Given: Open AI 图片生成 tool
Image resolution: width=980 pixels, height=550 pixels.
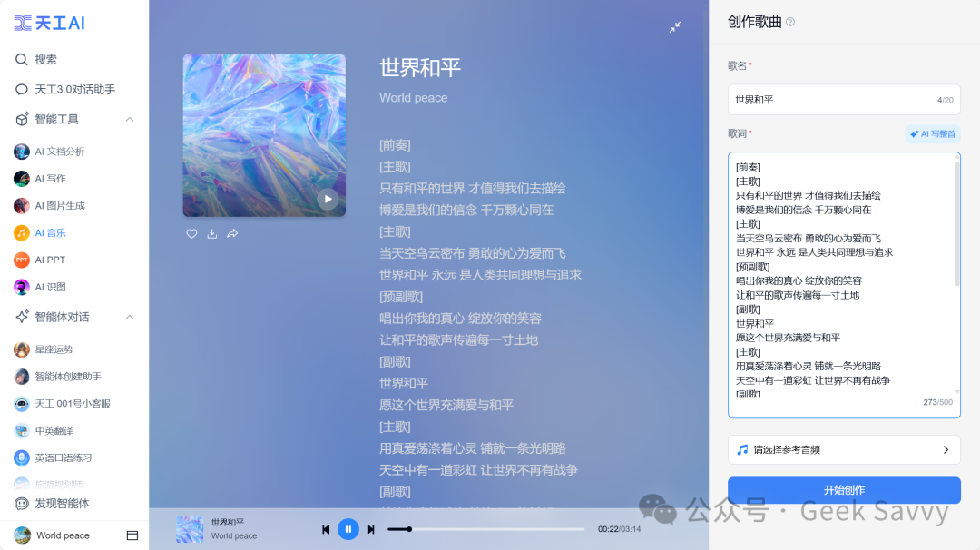Looking at the screenshot, I should 49,206.
